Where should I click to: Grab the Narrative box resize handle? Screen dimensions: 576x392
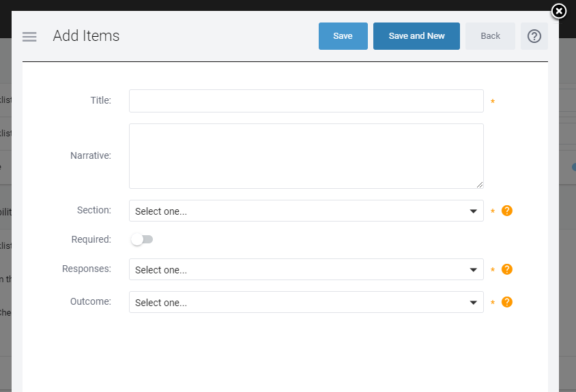(x=480, y=185)
